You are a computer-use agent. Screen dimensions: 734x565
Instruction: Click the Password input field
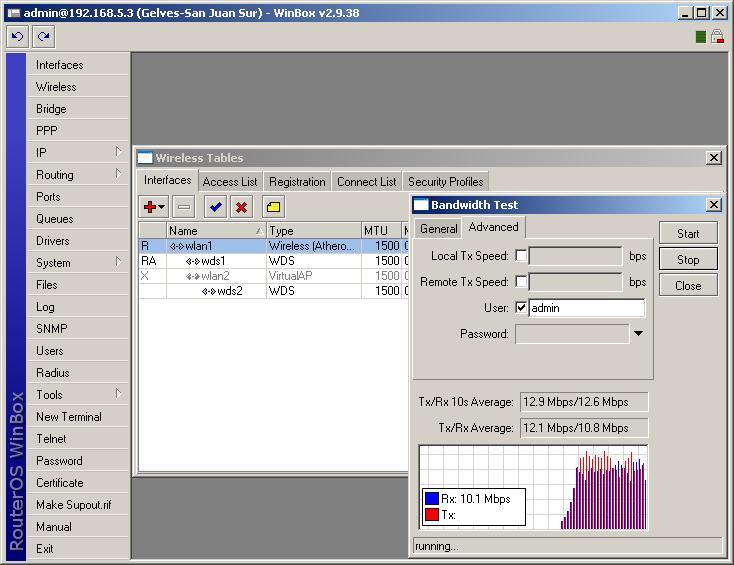click(572, 334)
